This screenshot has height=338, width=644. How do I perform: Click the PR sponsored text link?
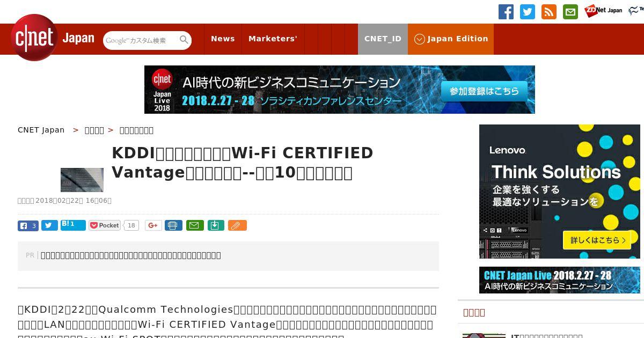[131, 255]
